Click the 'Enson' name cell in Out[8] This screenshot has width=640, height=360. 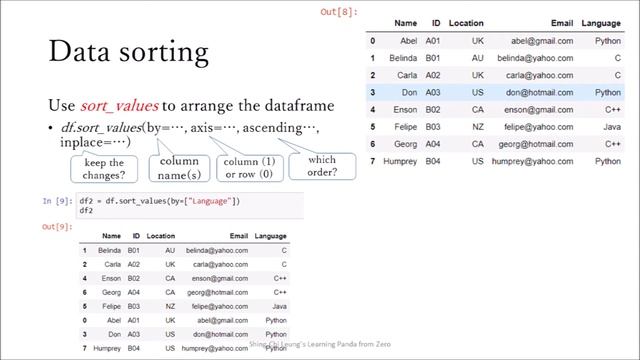coord(405,110)
